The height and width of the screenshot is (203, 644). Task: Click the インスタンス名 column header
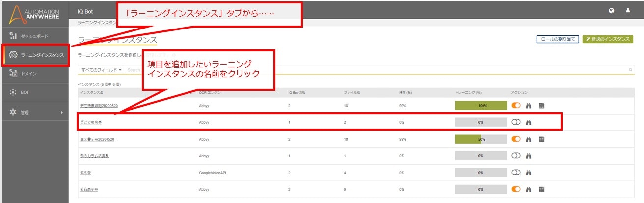(x=92, y=92)
